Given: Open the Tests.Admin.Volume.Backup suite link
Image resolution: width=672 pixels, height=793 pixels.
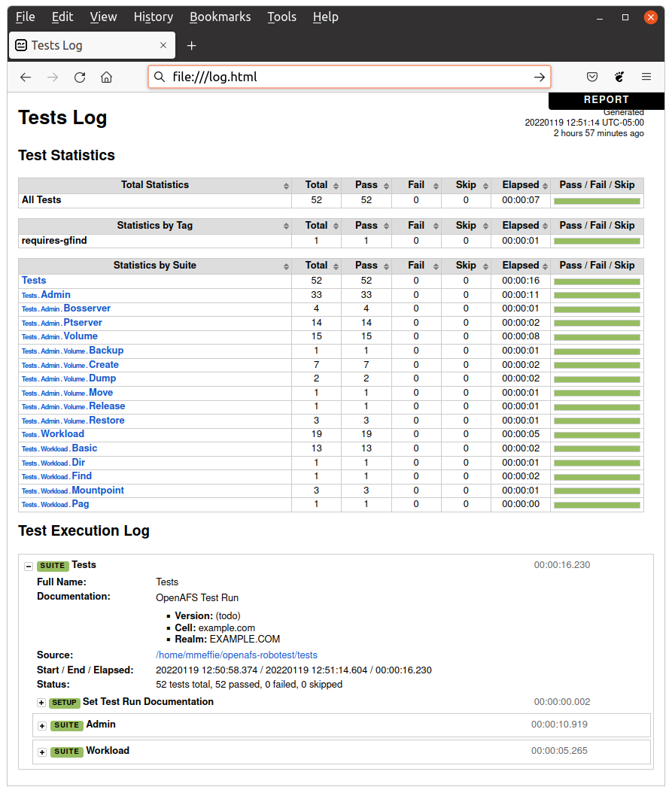Looking at the screenshot, I should click(x=72, y=351).
